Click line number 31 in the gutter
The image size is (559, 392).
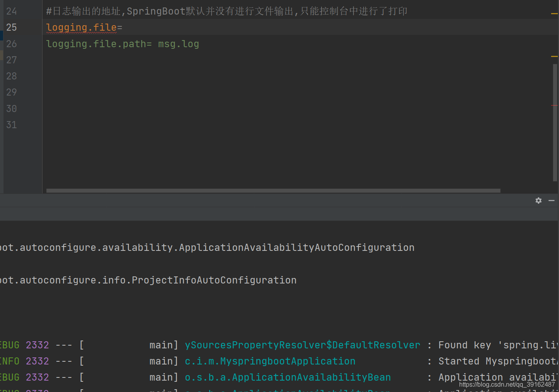[x=11, y=125]
